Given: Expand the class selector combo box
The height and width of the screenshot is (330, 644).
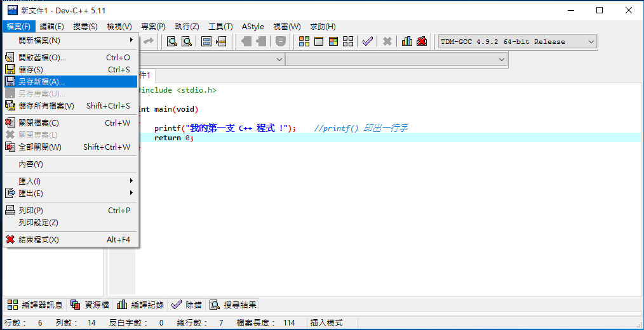Looking at the screenshot, I should point(279,60).
